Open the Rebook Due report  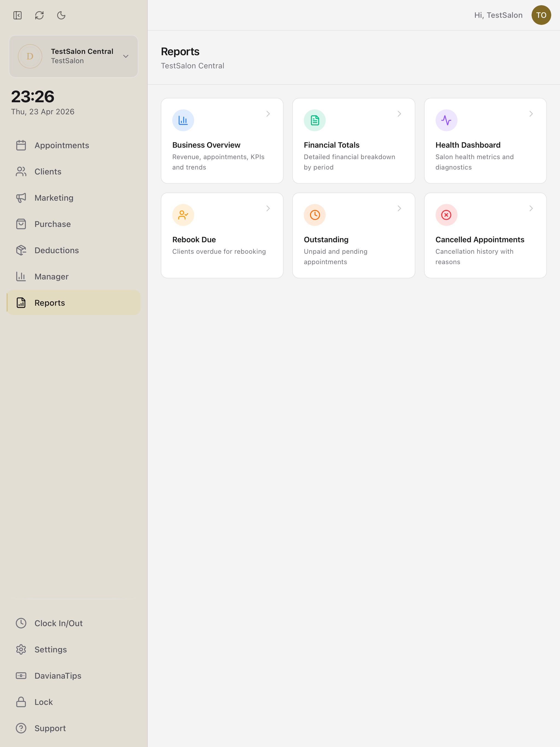[222, 235]
